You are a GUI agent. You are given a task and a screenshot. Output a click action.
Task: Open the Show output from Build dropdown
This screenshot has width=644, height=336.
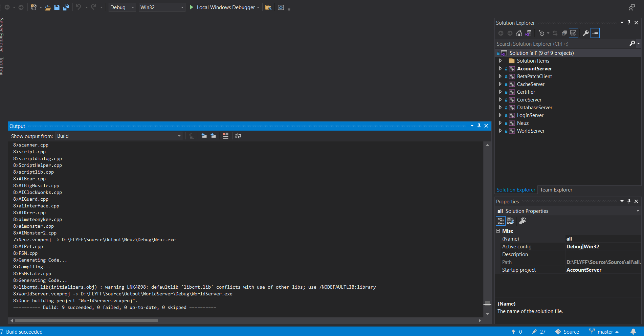[119, 136]
